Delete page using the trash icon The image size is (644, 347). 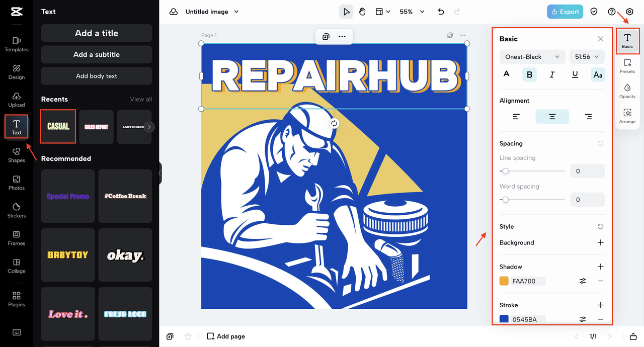[x=188, y=336]
